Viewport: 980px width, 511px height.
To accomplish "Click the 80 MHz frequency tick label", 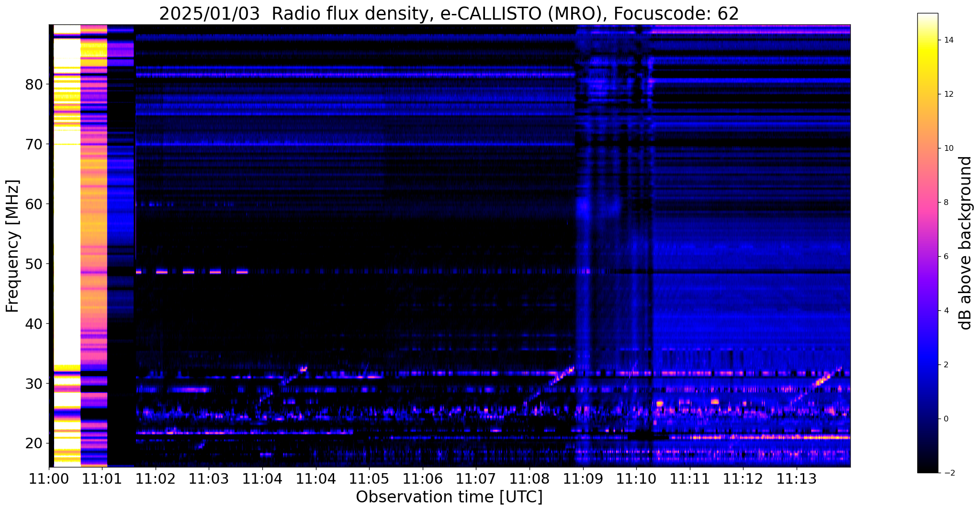I will 34,84.
